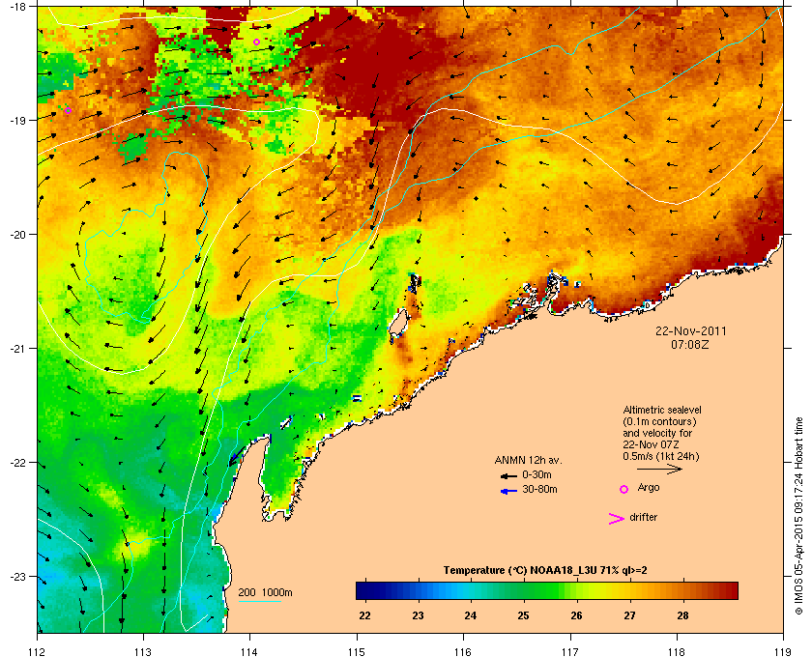Click the longitude axis label 113

143,651
